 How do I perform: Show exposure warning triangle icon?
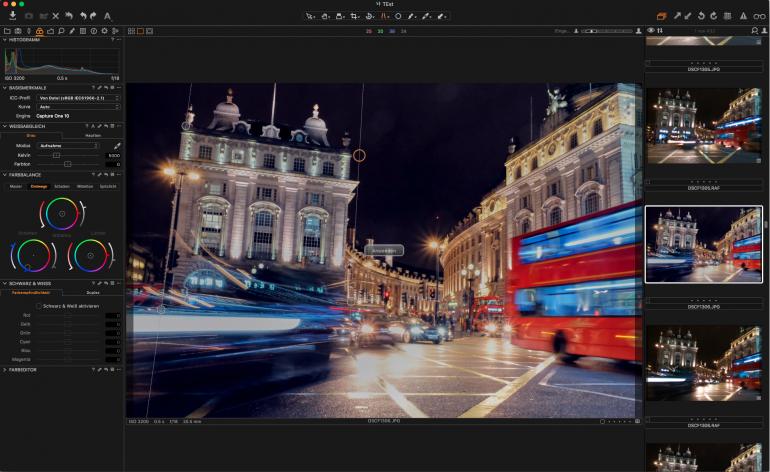(743, 16)
